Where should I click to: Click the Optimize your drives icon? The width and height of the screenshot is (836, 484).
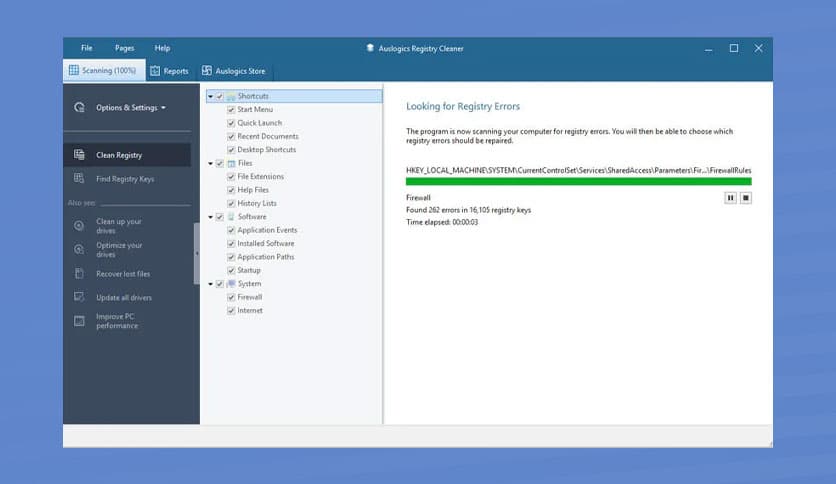pyautogui.click(x=79, y=249)
